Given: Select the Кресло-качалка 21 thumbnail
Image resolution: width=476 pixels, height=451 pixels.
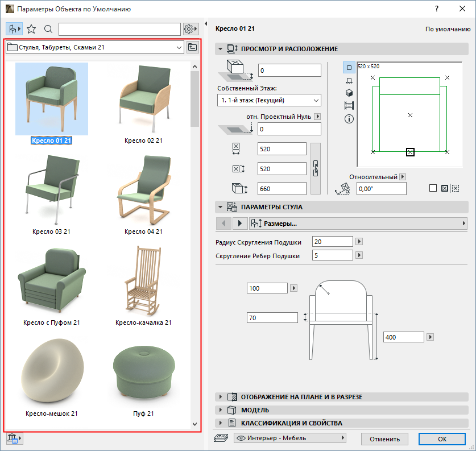Looking at the screenshot, I should pos(143,284).
